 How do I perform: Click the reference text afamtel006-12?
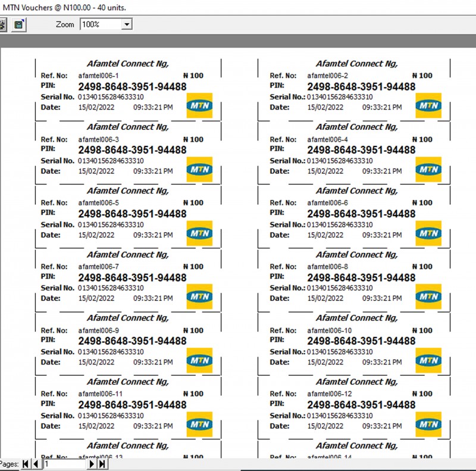330,394
